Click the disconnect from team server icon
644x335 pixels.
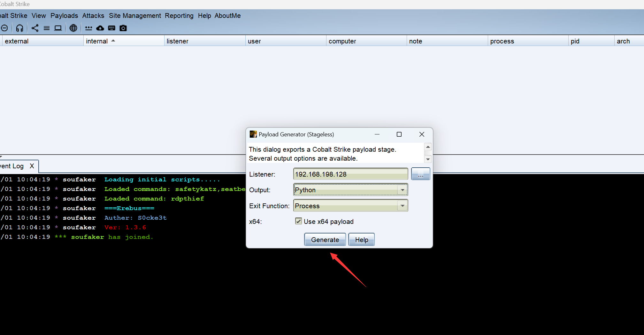pyautogui.click(x=4, y=28)
